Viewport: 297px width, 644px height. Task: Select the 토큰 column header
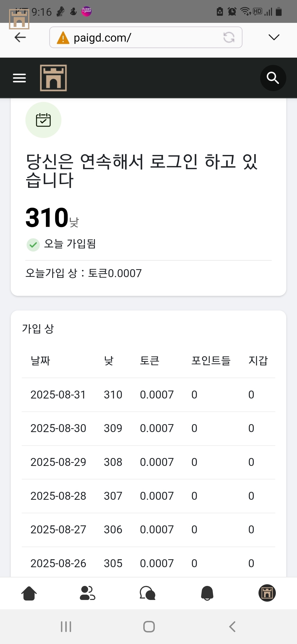point(150,361)
